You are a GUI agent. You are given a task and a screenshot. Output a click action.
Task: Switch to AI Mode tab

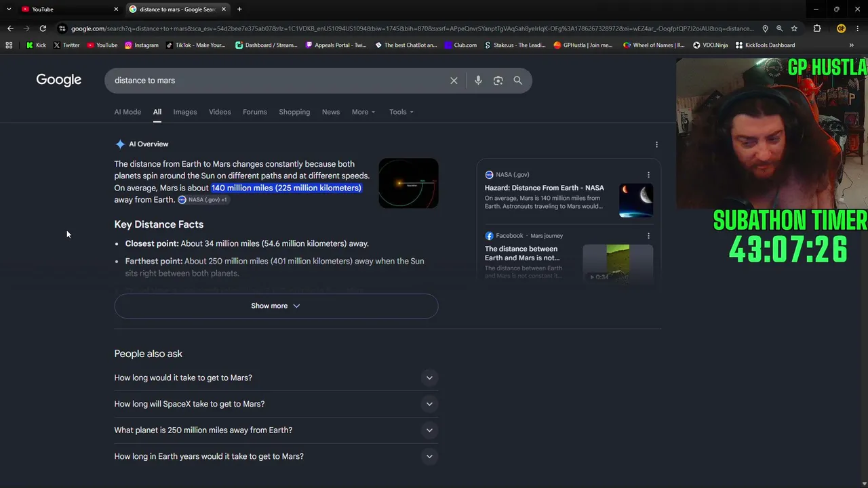click(x=127, y=112)
